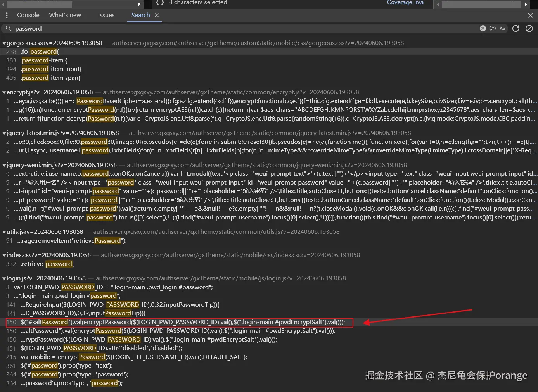Open line 361 prop('type', 'text') result
This screenshot has width=538, height=392.
point(269,366)
